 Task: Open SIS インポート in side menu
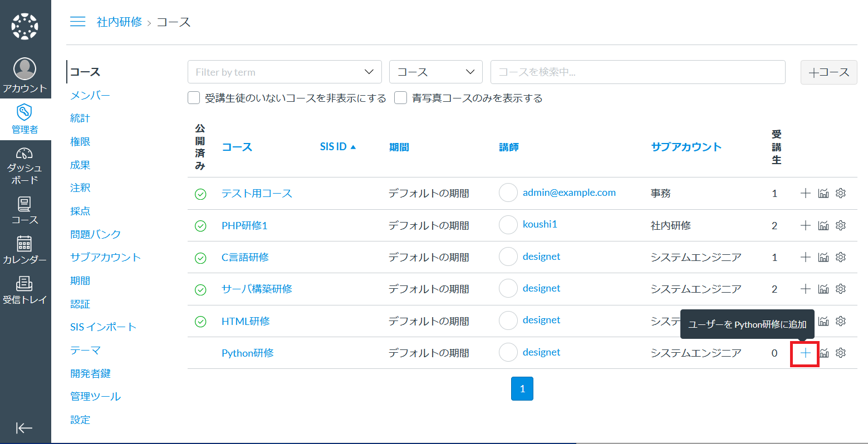point(103,327)
